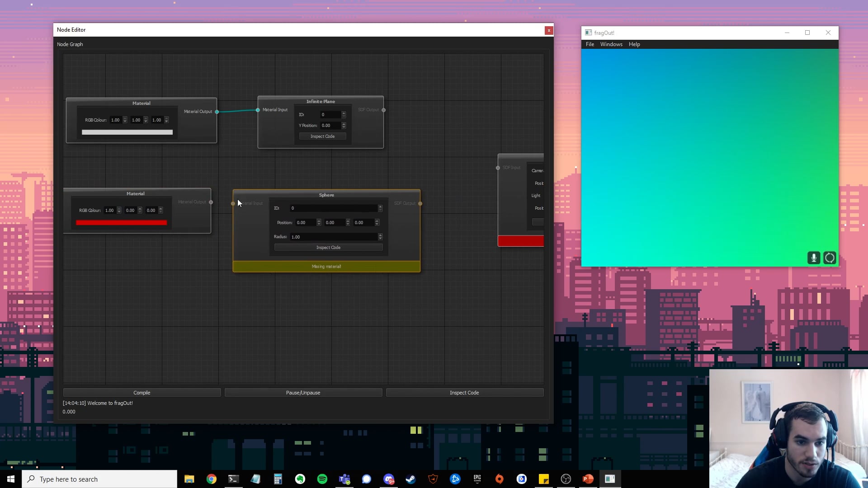Click the Pause/Unpause button
Screen dimensions: 868x488
(x=303, y=393)
